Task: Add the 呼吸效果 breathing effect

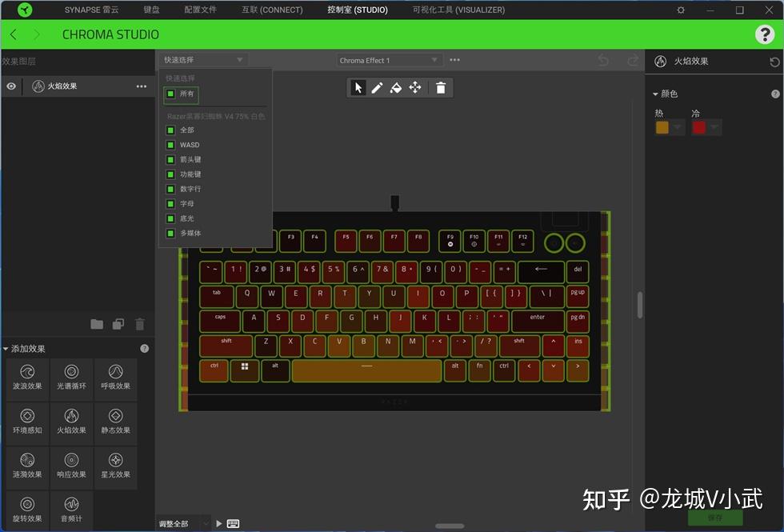Action: 115,378
